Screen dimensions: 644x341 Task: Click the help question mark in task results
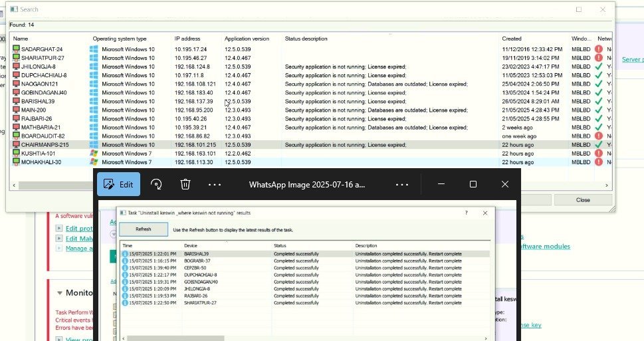point(466,213)
